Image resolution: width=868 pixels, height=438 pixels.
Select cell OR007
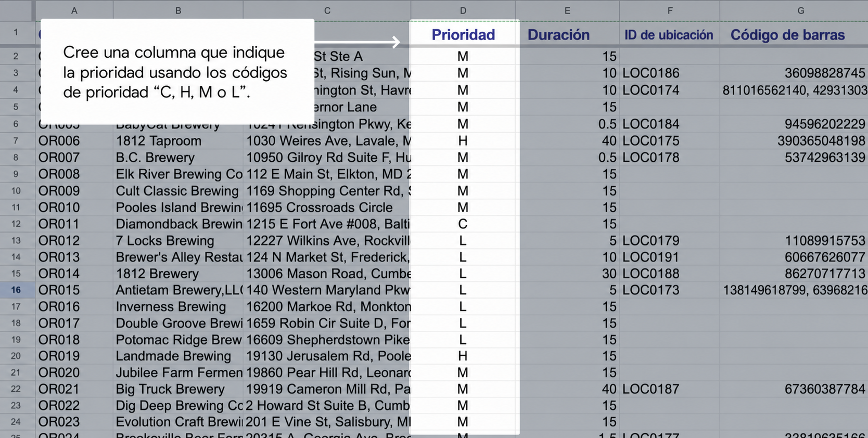(x=74, y=157)
